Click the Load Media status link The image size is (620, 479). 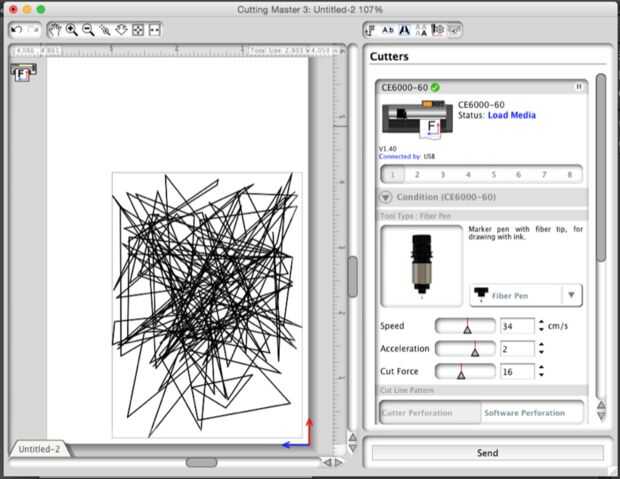pos(512,115)
